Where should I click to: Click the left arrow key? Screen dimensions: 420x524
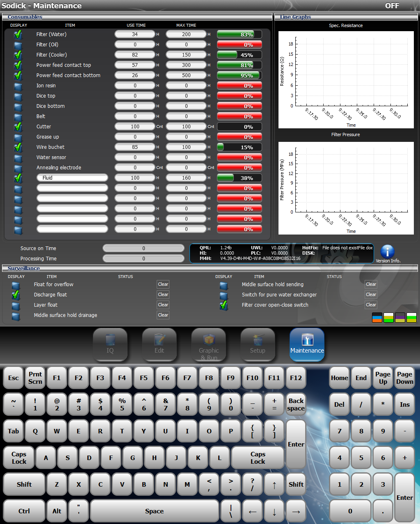[252, 511]
